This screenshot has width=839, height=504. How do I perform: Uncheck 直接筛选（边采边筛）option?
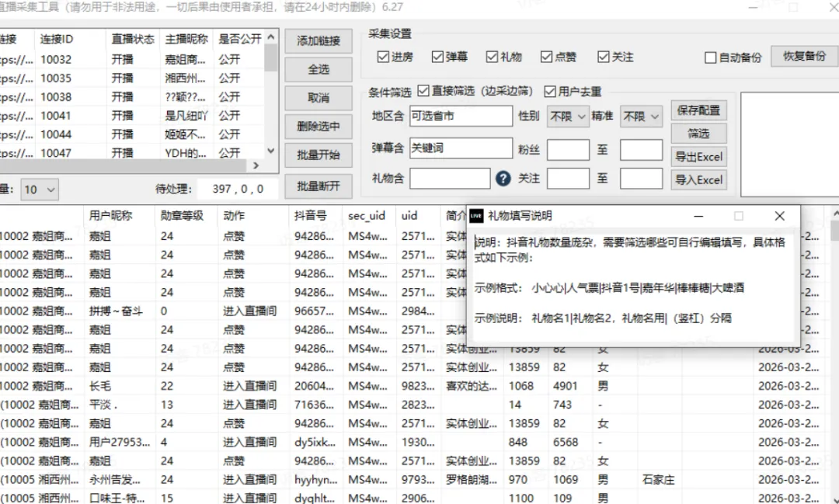click(x=423, y=92)
